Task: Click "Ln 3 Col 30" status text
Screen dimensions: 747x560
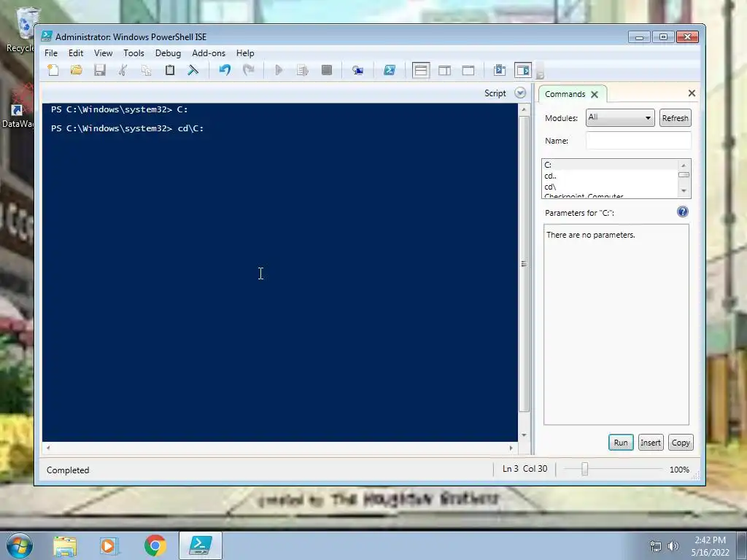Action: click(x=525, y=469)
